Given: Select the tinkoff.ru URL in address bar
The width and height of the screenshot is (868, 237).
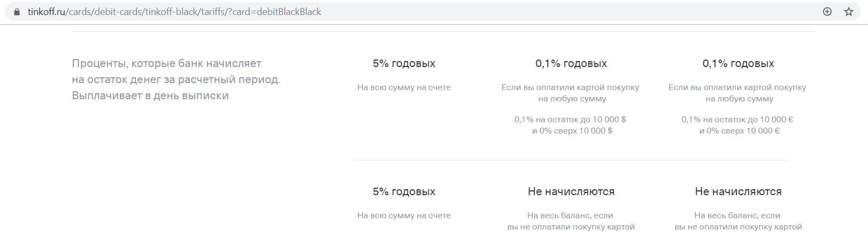Looking at the screenshot, I should pos(175,11).
